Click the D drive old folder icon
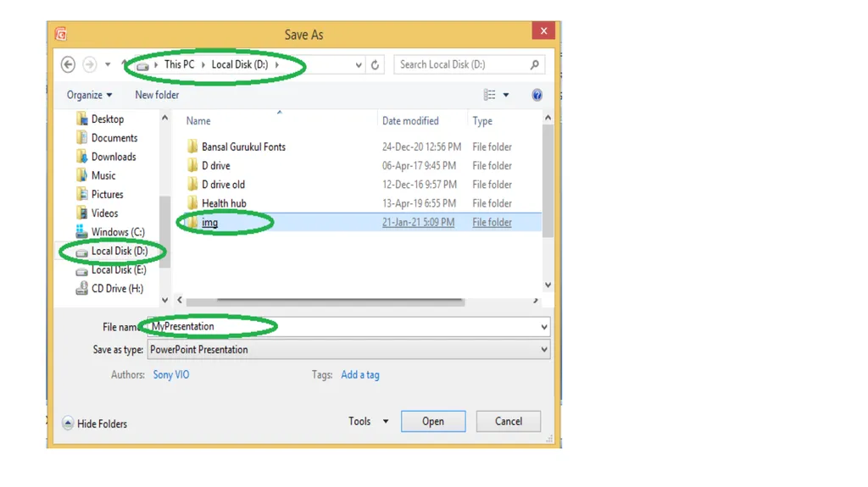Viewport: 868px width, 487px height. click(x=192, y=184)
